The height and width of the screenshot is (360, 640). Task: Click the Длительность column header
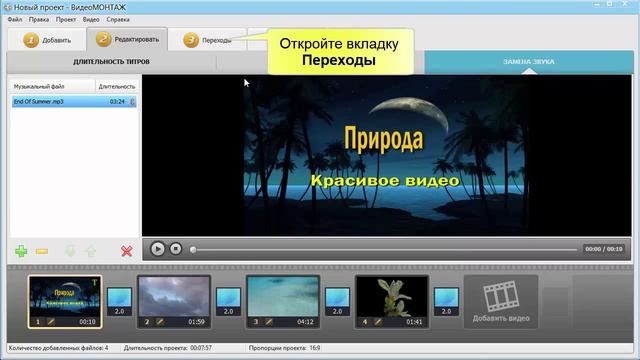(x=116, y=87)
